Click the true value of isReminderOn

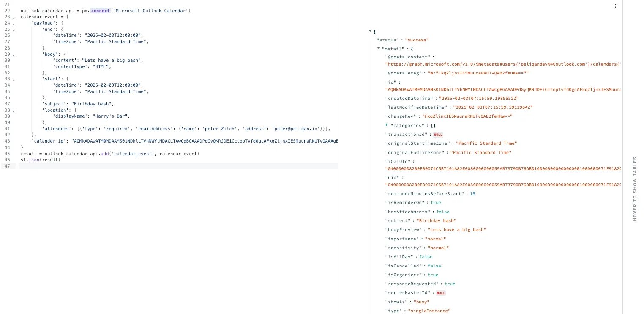(x=436, y=203)
